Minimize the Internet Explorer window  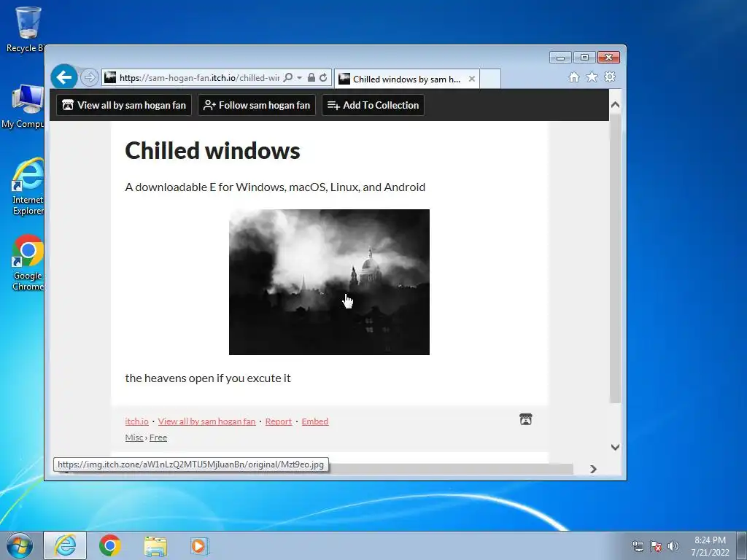coord(560,58)
